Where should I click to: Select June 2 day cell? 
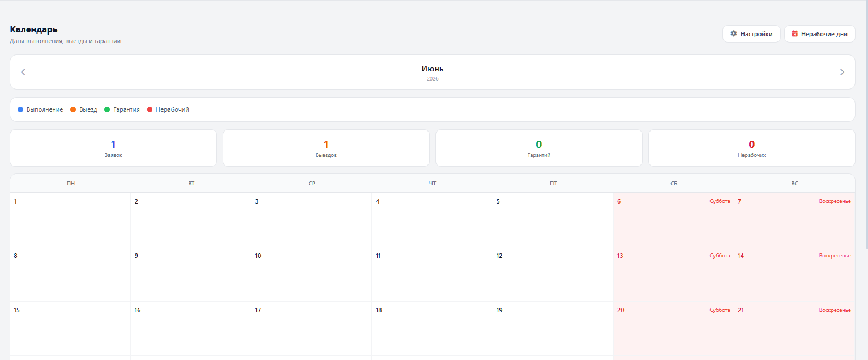point(191,220)
